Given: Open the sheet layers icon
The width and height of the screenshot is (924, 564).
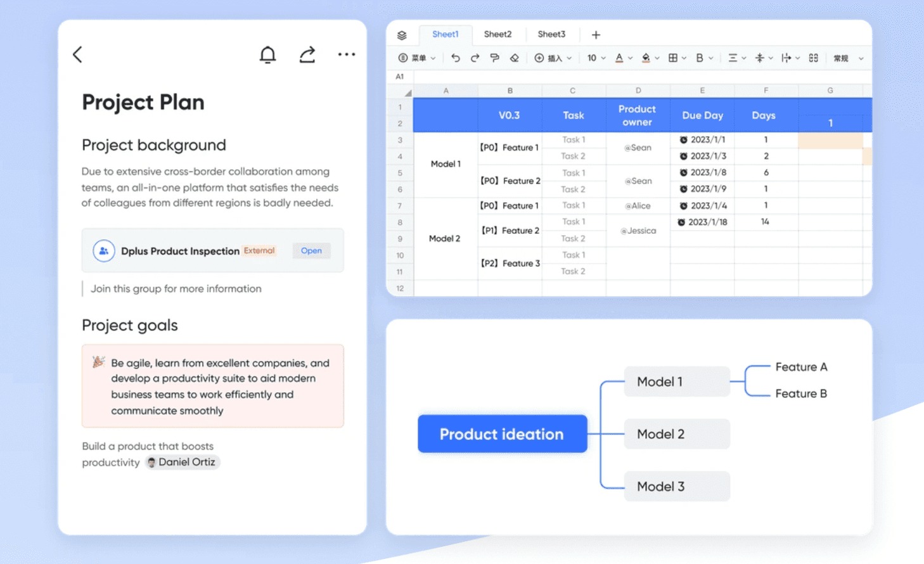Looking at the screenshot, I should click(402, 35).
